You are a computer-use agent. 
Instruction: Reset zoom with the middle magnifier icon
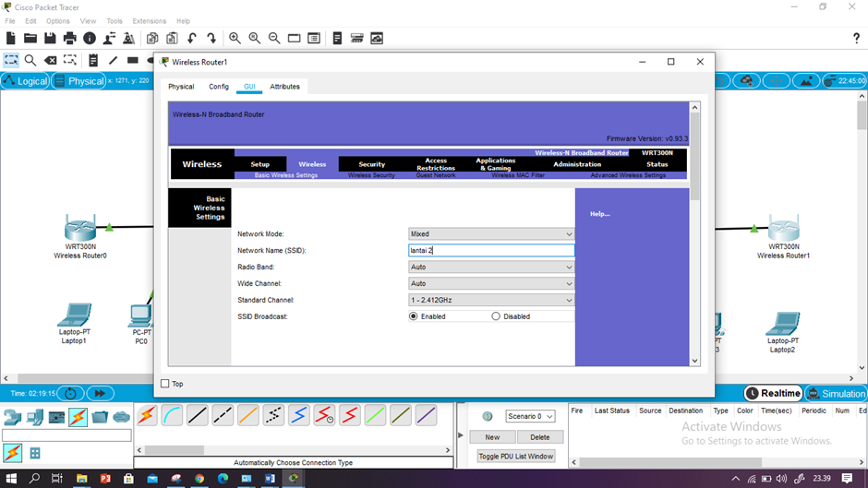pos(255,38)
